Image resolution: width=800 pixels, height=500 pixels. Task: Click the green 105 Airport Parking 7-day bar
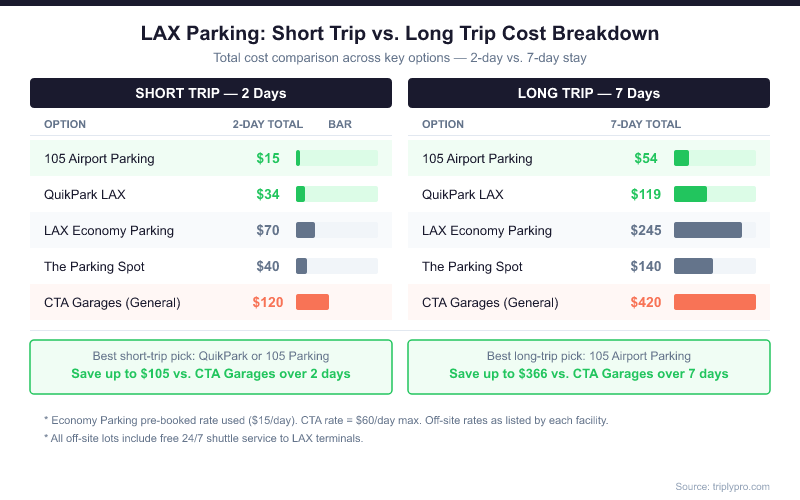pos(682,158)
